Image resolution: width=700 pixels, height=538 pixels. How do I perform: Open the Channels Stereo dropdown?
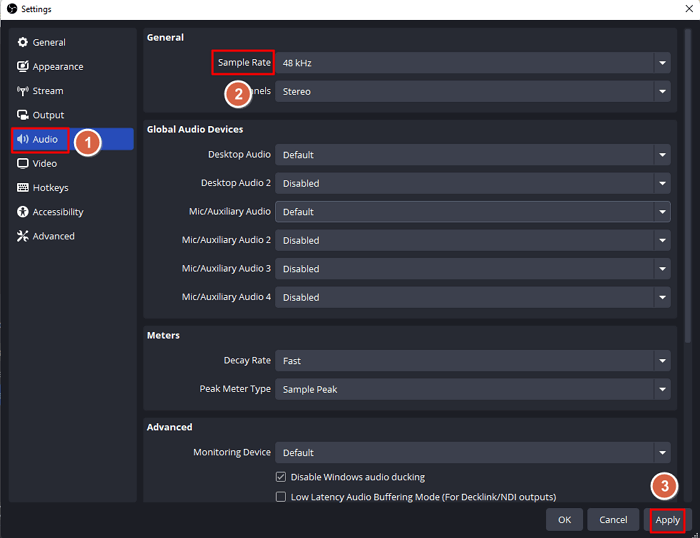[473, 92]
